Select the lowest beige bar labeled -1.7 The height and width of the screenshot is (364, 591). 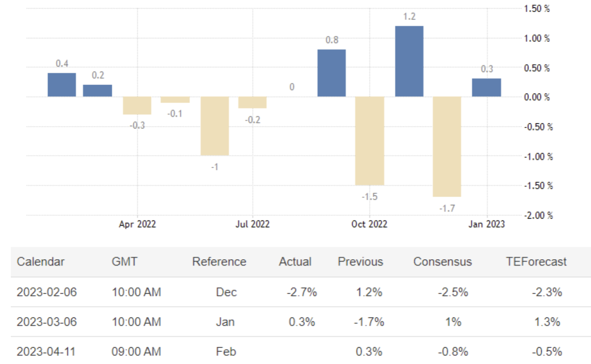coord(447,147)
